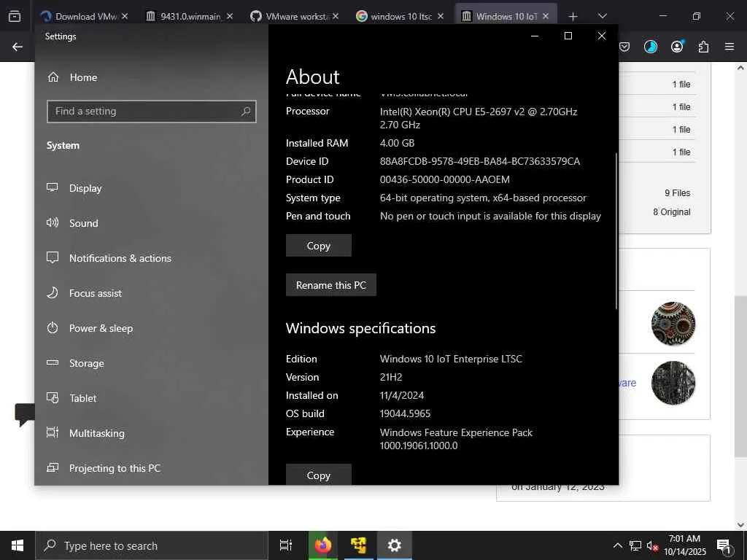Viewport: 747px width, 560px height.
Task: Show hidden system tray icons
Action: (617, 545)
